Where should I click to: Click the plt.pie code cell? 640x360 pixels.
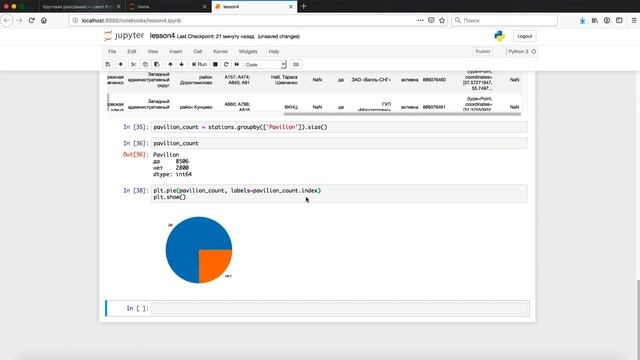click(x=339, y=194)
